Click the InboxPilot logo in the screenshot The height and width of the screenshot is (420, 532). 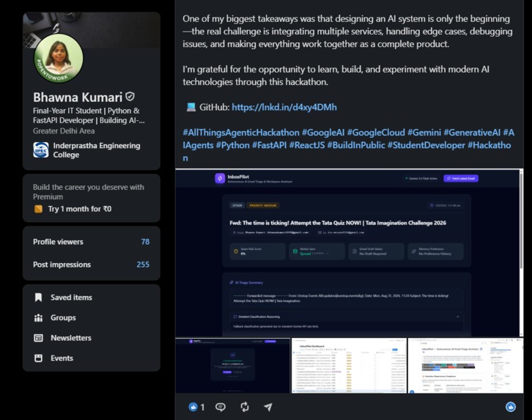pyautogui.click(x=220, y=178)
